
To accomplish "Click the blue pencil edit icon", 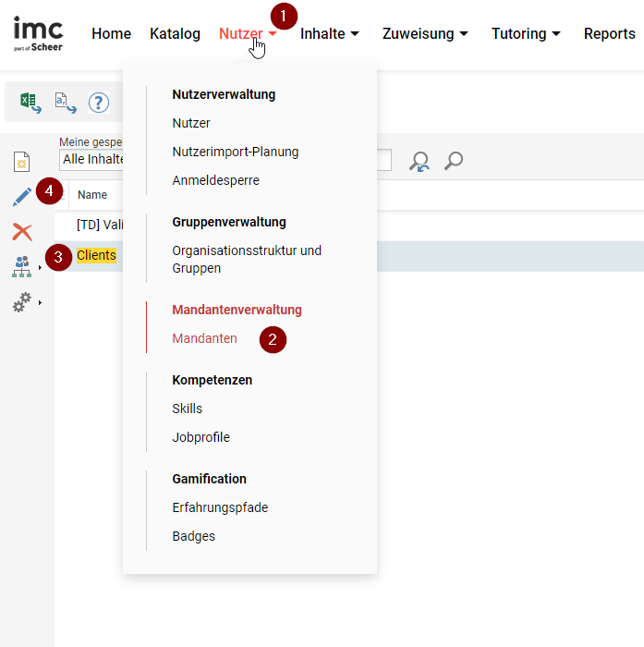I will point(21,197).
